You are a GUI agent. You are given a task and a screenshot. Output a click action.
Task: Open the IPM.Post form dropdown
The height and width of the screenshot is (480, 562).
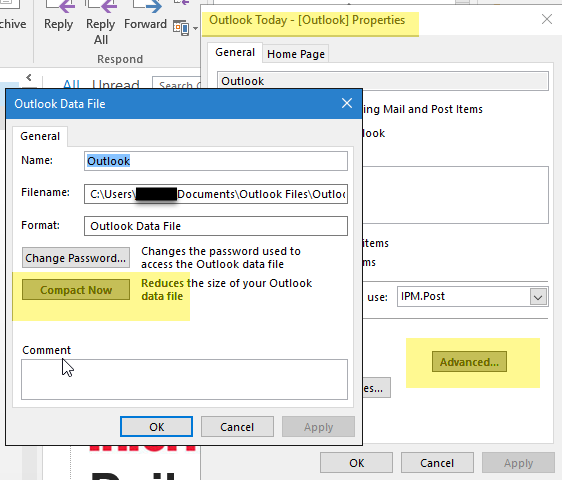coord(538,297)
